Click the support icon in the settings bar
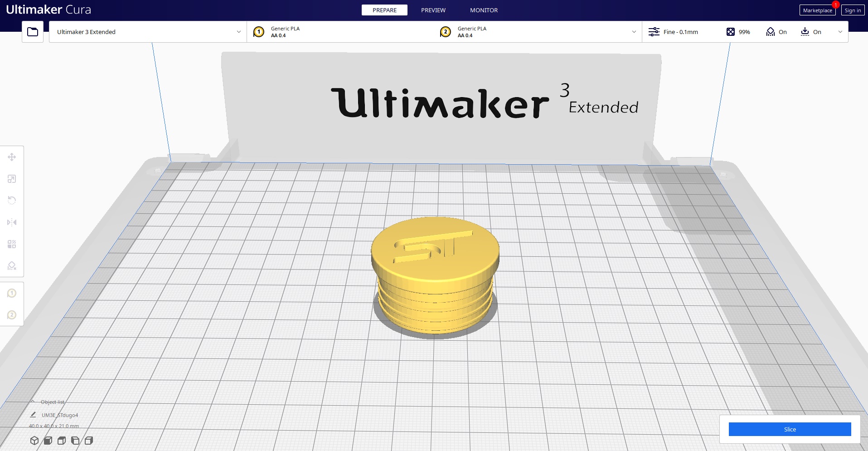 [x=771, y=32]
